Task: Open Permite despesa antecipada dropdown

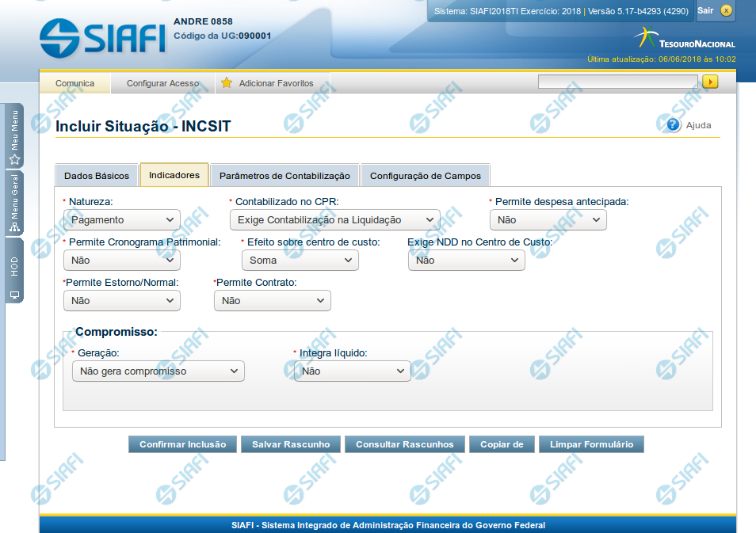Action: click(548, 220)
